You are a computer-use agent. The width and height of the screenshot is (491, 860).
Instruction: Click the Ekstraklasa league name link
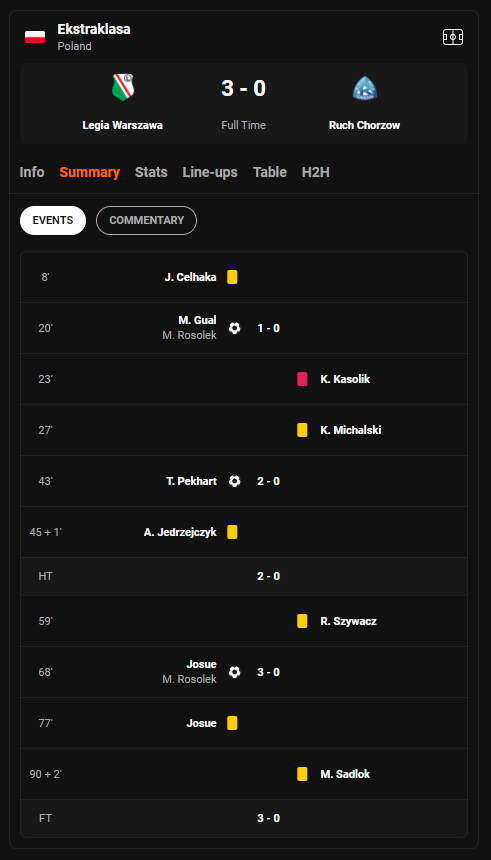click(x=94, y=29)
